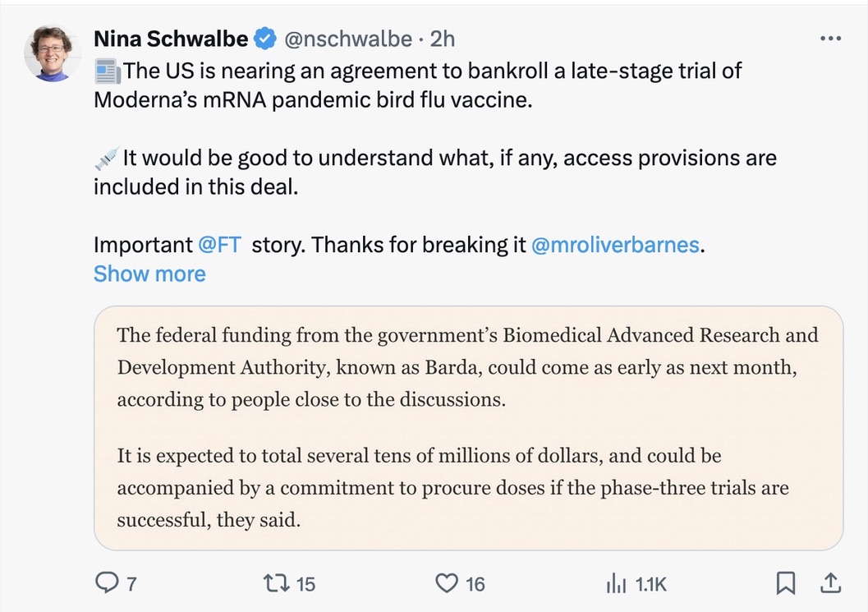Open Nina Schwalbe's profile picture
Viewport: 868px width, 612px height.
click(53, 53)
